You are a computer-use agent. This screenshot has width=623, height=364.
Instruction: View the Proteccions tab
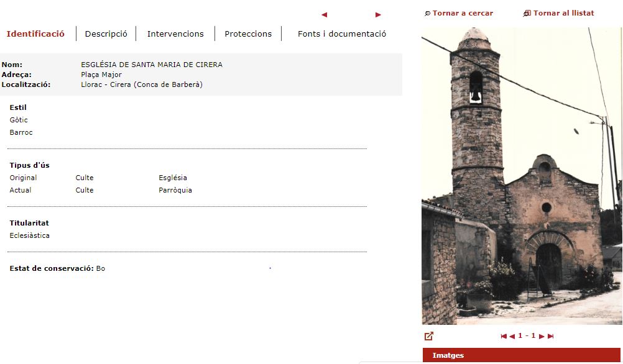point(248,34)
